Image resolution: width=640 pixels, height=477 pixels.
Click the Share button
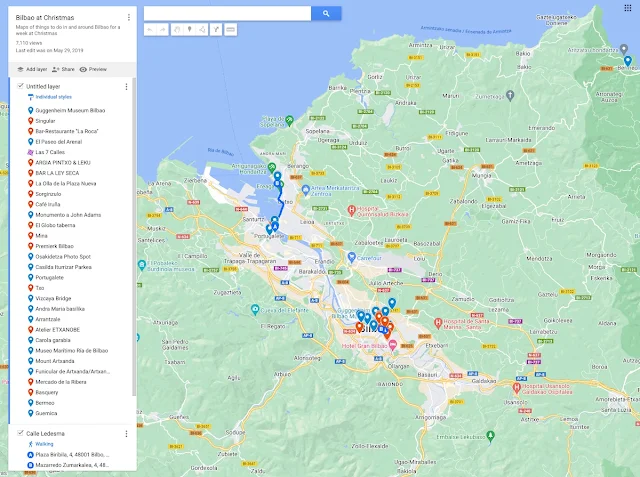point(63,69)
